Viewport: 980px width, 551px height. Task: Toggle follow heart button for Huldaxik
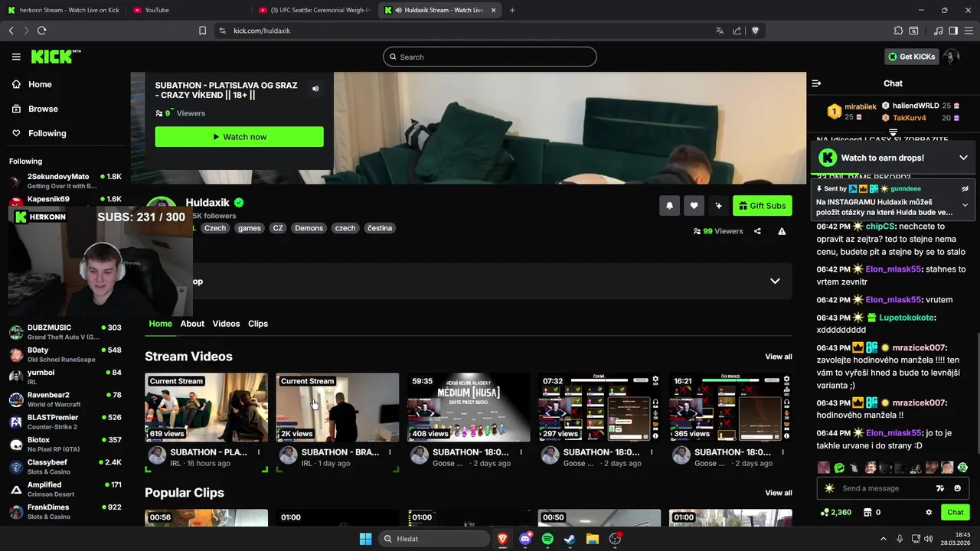coord(694,206)
